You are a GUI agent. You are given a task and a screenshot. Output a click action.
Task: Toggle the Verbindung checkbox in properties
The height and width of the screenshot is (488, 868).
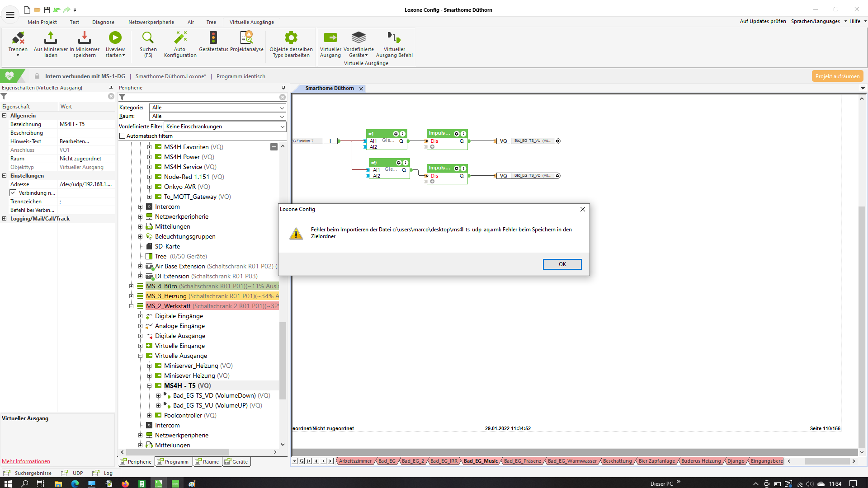[x=13, y=193]
